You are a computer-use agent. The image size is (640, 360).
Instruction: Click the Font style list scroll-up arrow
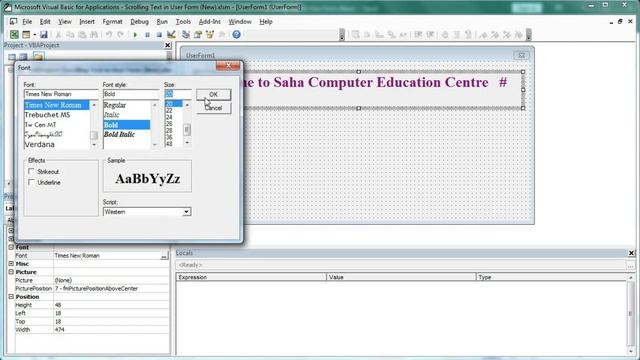coord(154,105)
